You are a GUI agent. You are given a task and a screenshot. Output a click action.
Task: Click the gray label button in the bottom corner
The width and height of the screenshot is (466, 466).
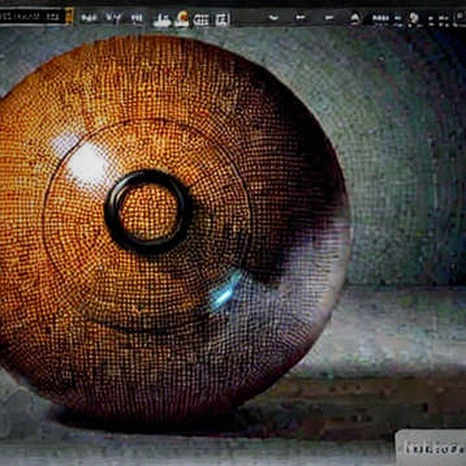431,447
